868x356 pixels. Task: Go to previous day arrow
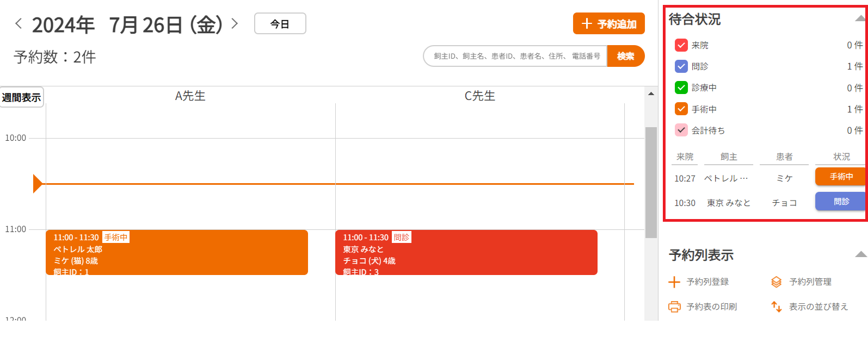pyautogui.click(x=19, y=23)
